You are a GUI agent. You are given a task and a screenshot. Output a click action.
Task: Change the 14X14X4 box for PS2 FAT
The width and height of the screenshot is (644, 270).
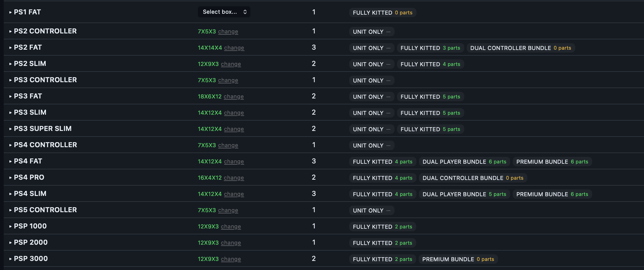(234, 48)
